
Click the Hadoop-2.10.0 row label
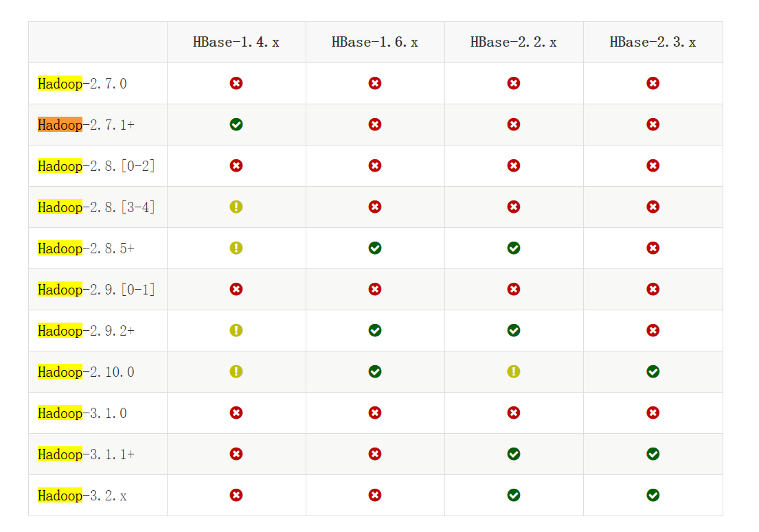click(87, 372)
